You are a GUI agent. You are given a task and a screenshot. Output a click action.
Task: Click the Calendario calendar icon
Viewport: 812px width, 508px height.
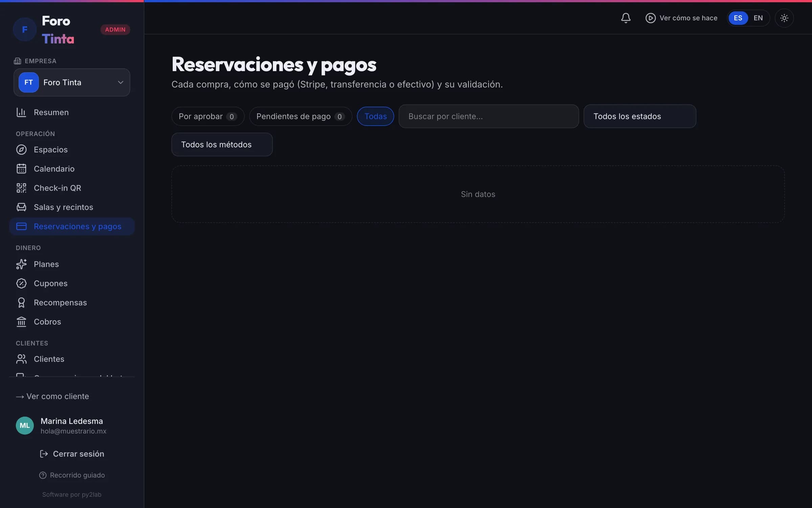coord(21,169)
